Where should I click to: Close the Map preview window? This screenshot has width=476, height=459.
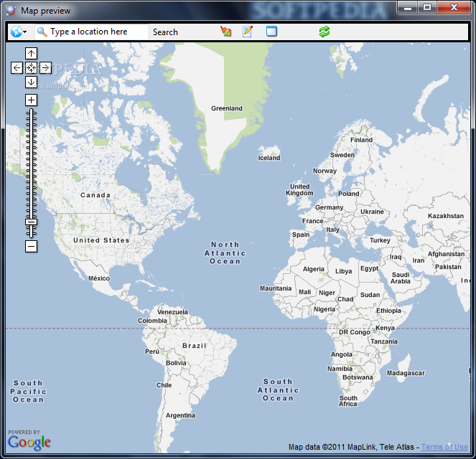[x=454, y=7]
